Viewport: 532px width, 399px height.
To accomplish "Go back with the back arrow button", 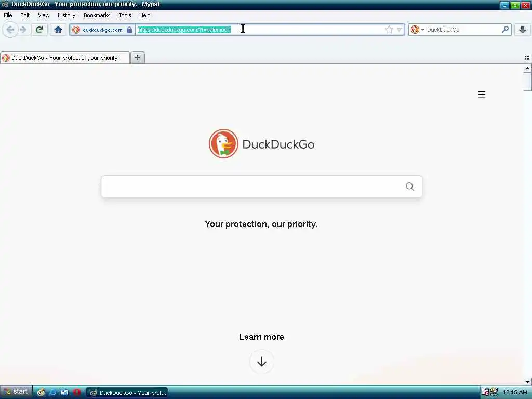I will pyautogui.click(x=10, y=30).
